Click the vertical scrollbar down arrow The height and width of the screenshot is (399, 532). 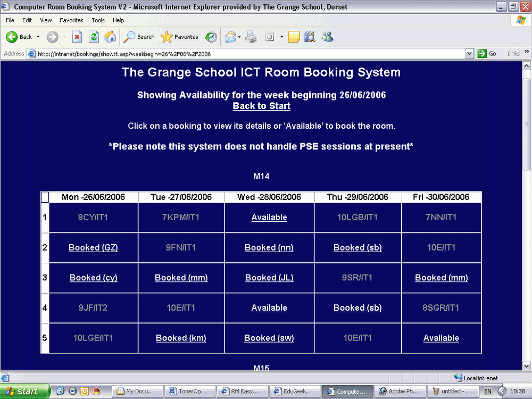pos(527,366)
